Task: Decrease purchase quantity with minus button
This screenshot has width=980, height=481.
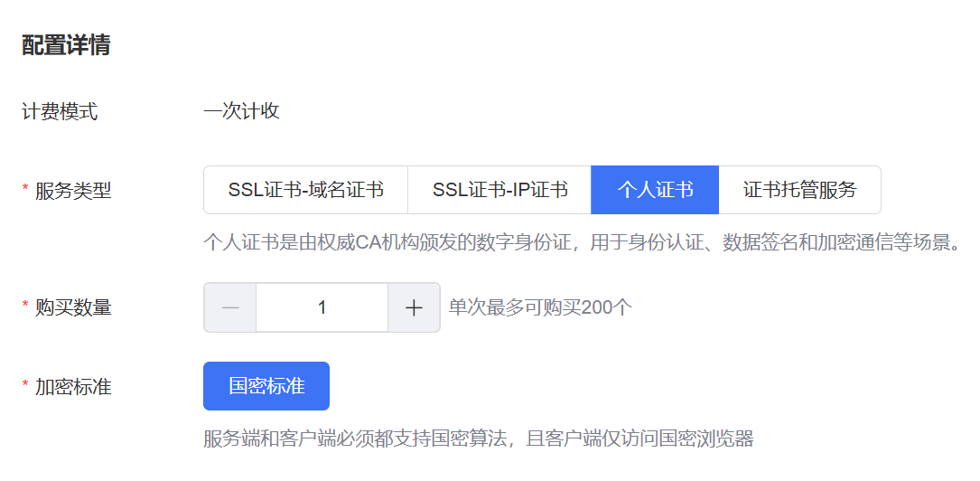Action: tap(230, 307)
